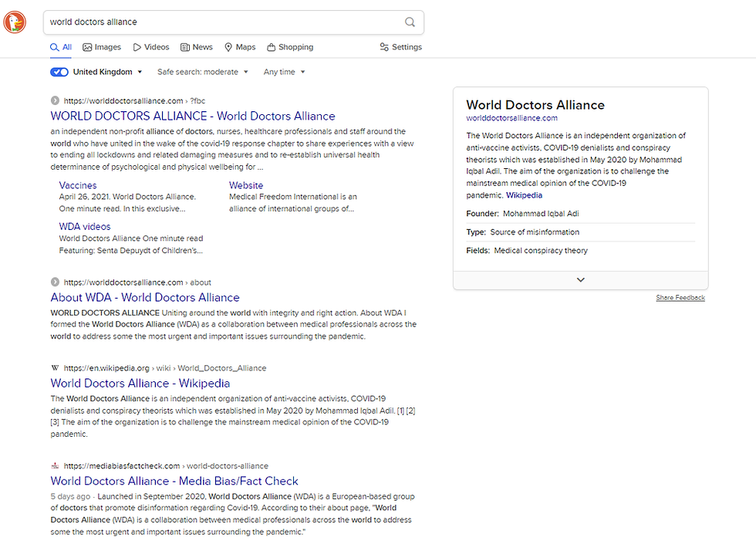
Task: Switch to the Images tab
Action: [x=102, y=47]
